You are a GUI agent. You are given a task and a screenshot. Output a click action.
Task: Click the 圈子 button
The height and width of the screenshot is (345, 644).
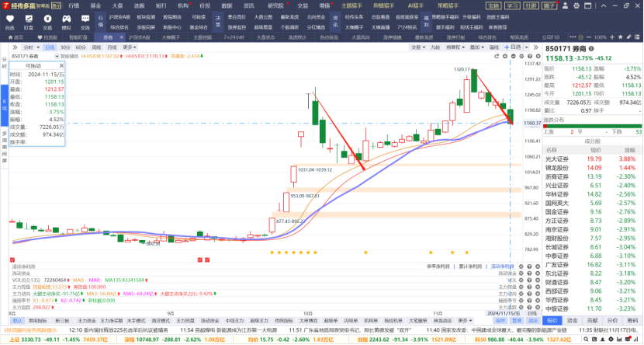(x=549, y=5)
